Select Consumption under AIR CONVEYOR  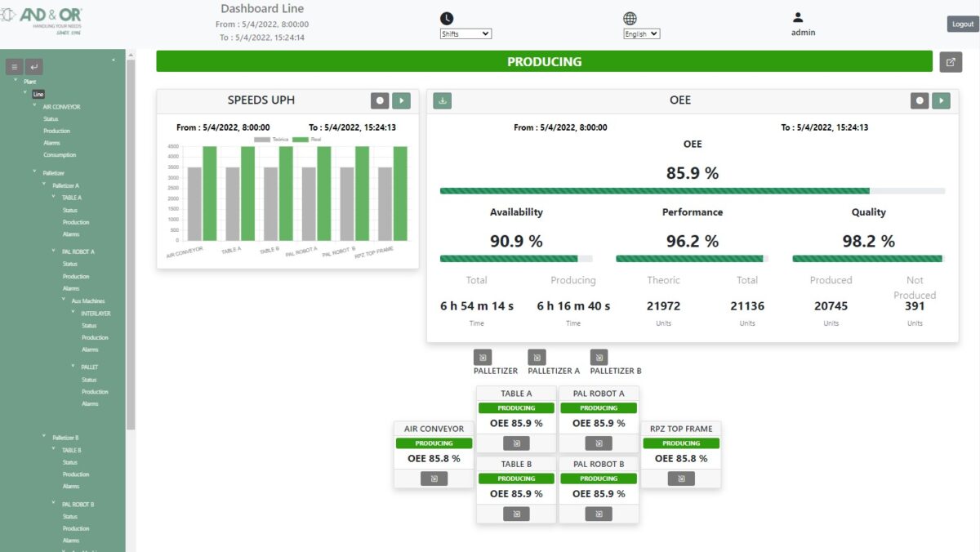[x=60, y=155]
